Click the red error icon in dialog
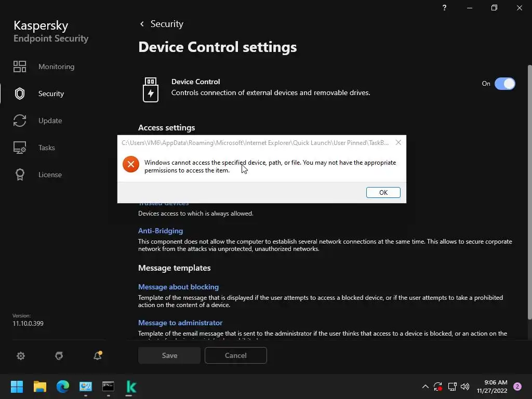Screen dimensions: 532x399 click(x=131, y=164)
